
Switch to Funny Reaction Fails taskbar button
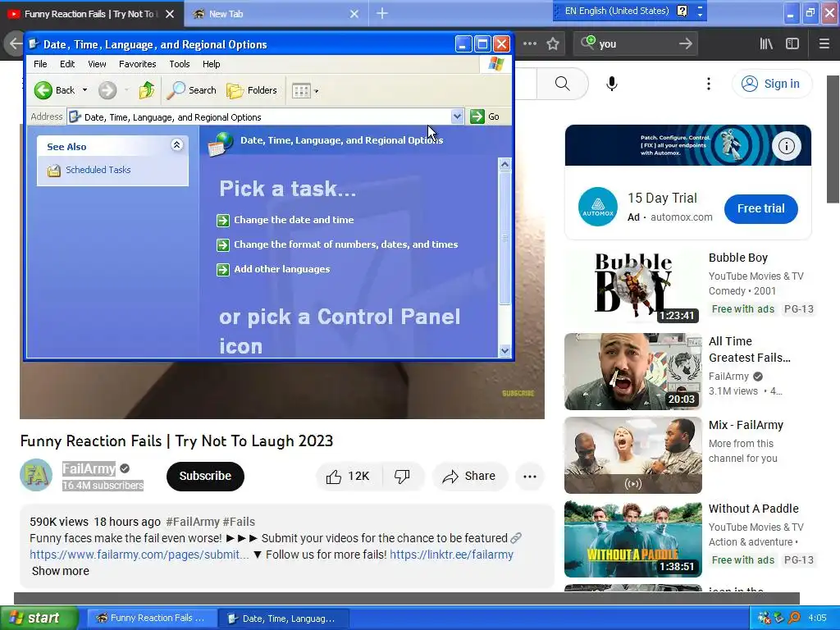(x=152, y=618)
